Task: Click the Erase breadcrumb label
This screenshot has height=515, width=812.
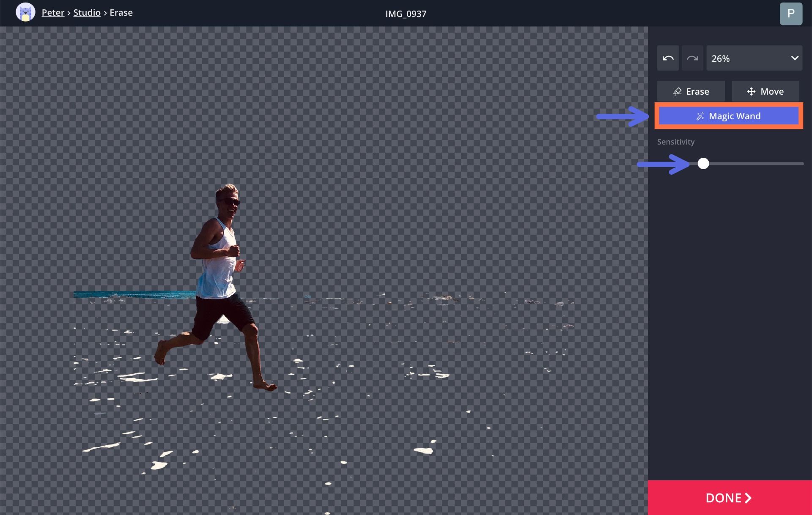Action: [121, 13]
